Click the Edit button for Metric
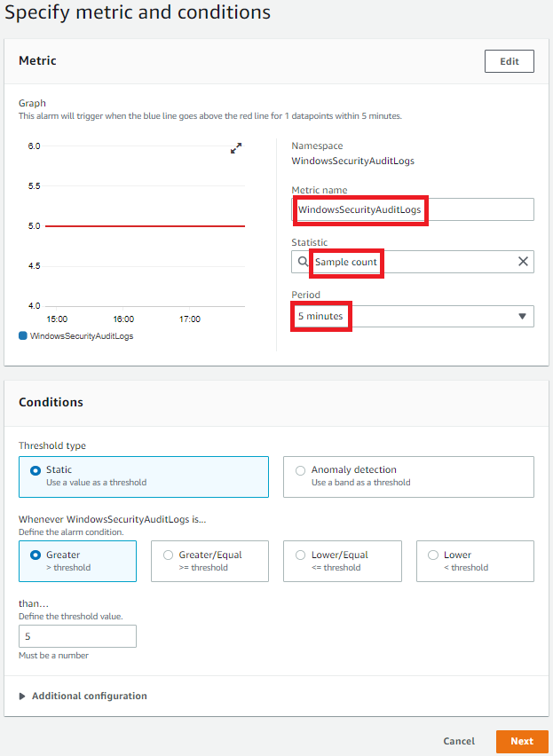The width and height of the screenshot is (553, 756). (x=509, y=61)
